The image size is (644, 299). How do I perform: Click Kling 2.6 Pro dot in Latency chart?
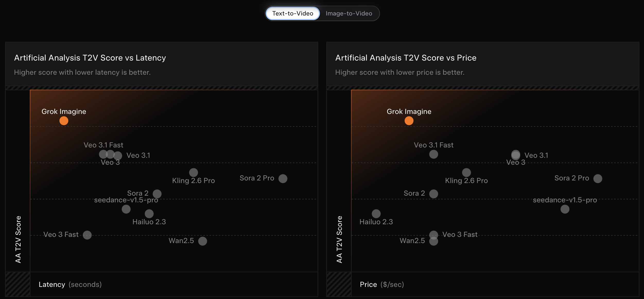(194, 172)
